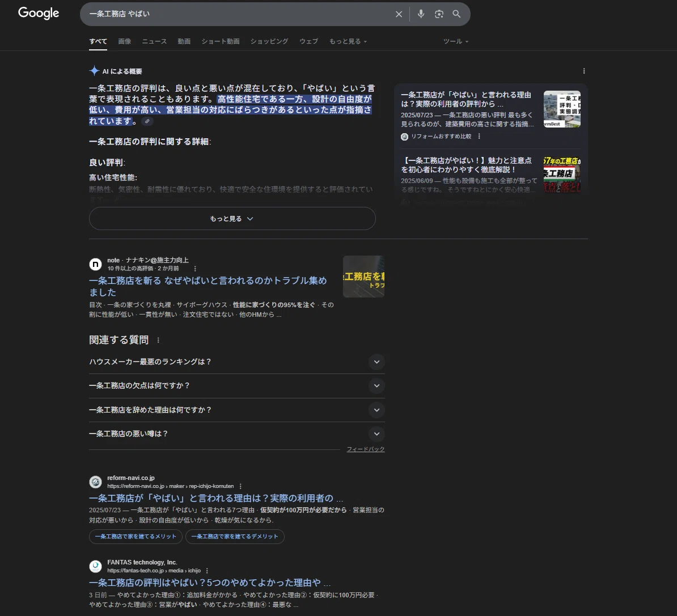Open source card 【一条工務店がやばい！】魅力と注意点
This screenshot has height=616, width=677.
[x=466, y=165]
